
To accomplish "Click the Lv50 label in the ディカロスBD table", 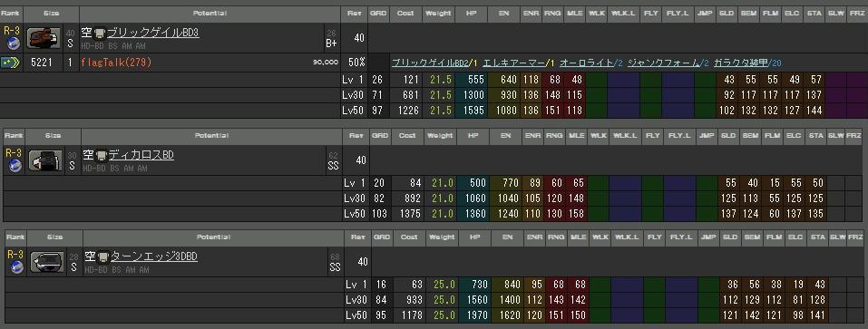I will point(355,213).
